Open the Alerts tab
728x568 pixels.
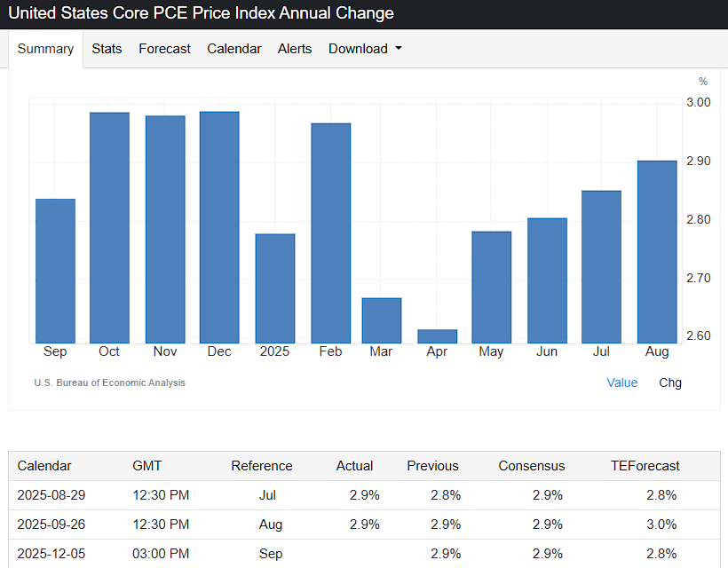[294, 49]
